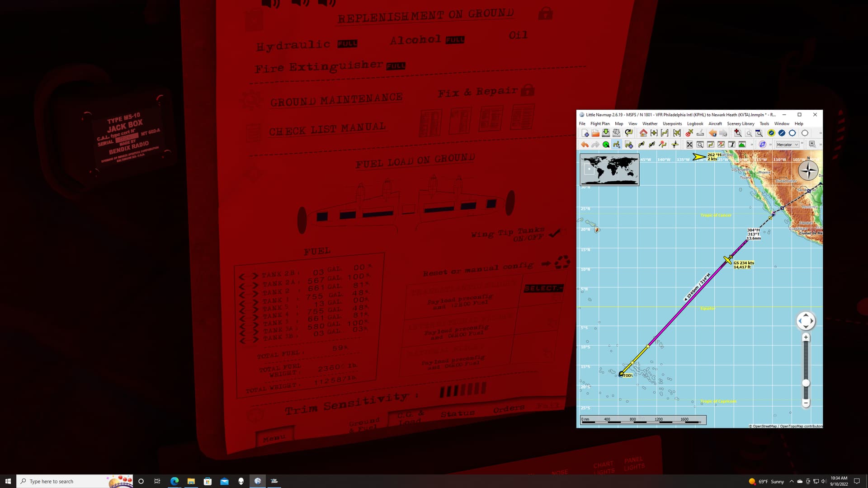The image size is (868, 488).
Task: Click the Reset Flight Plan for Flight icon
Action: click(x=629, y=133)
